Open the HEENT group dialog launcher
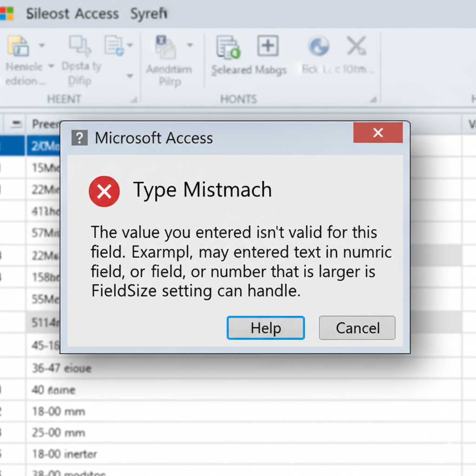 (134, 99)
